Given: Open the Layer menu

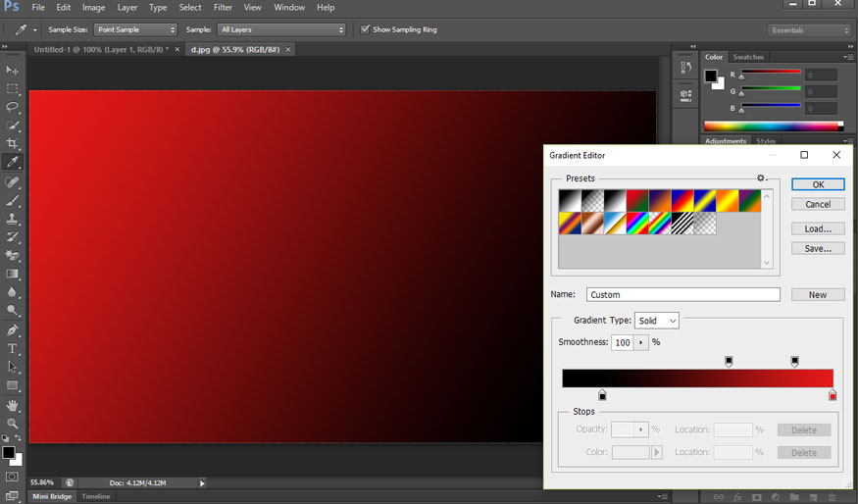Looking at the screenshot, I should [126, 8].
